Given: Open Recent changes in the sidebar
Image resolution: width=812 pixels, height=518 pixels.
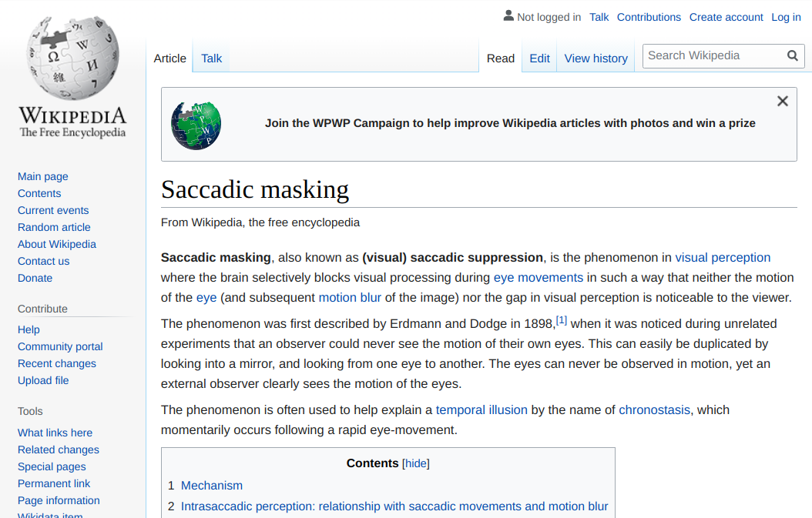Looking at the screenshot, I should click(57, 363).
